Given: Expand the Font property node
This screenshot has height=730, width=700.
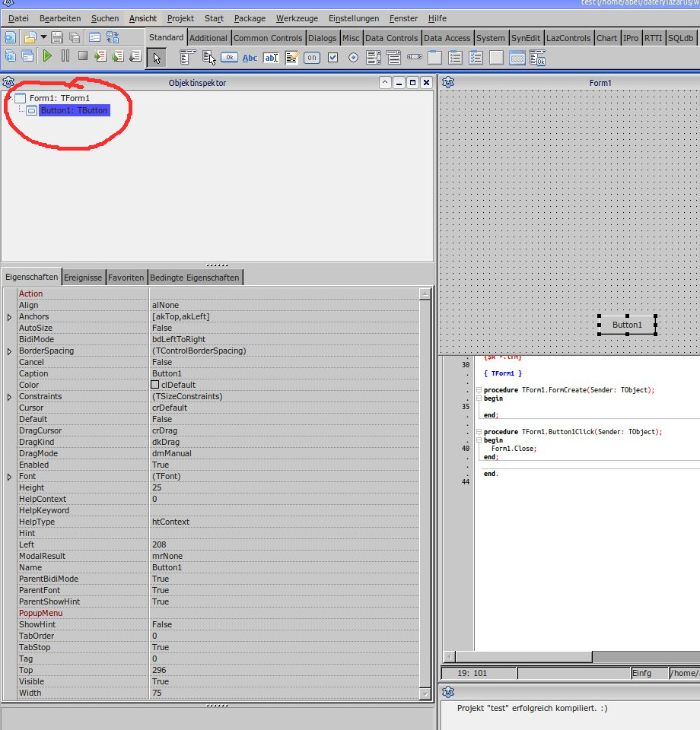Looking at the screenshot, I should tap(9, 477).
